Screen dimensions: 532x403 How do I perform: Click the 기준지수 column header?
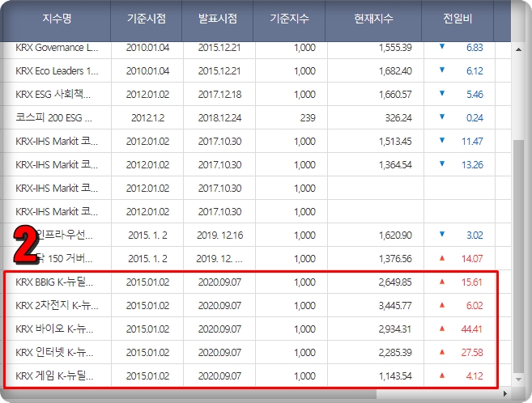click(289, 19)
